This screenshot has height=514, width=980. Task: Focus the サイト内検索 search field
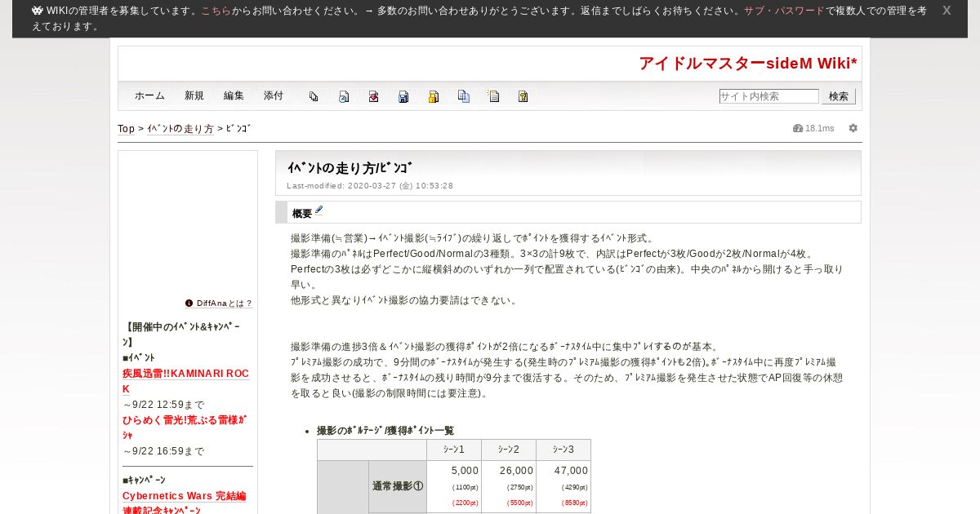[x=768, y=96]
